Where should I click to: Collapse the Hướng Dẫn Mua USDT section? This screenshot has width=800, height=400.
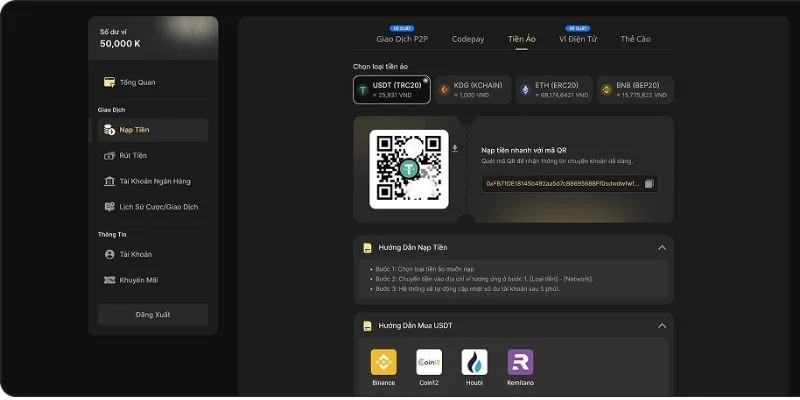tap(662, 326)
